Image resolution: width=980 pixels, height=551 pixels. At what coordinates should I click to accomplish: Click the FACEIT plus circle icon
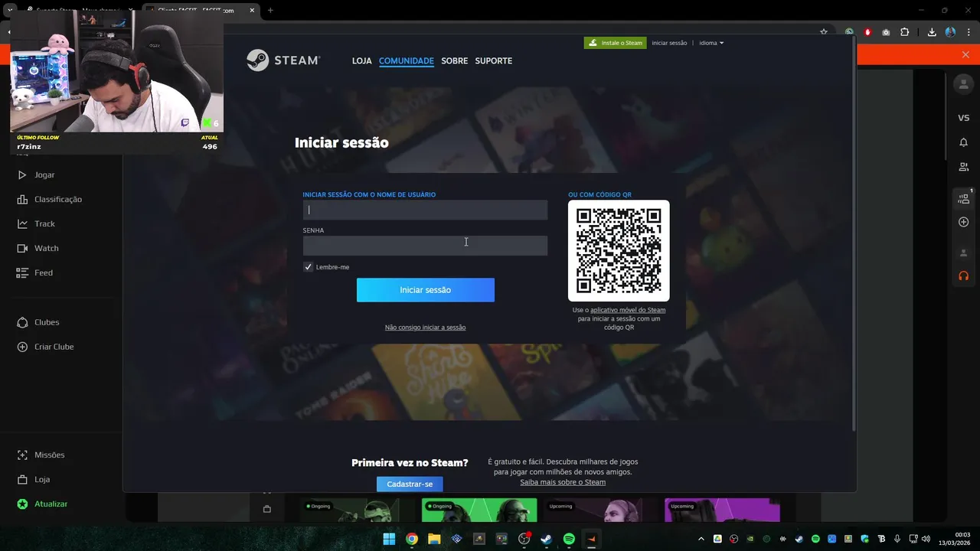click(x=964, y=223)
